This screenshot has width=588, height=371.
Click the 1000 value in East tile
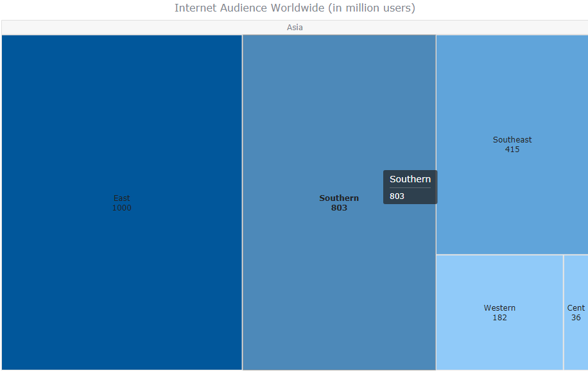point(122,208)
